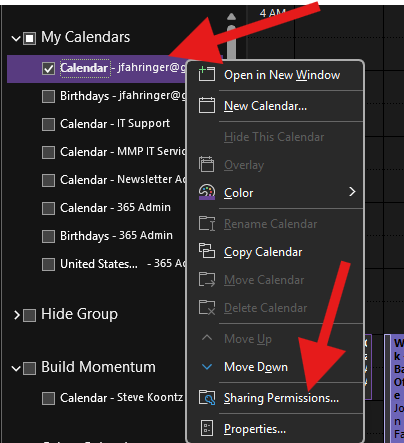404x443 pixels.
Task: Click the Move Up entry text
Action: tap(248, 339)
